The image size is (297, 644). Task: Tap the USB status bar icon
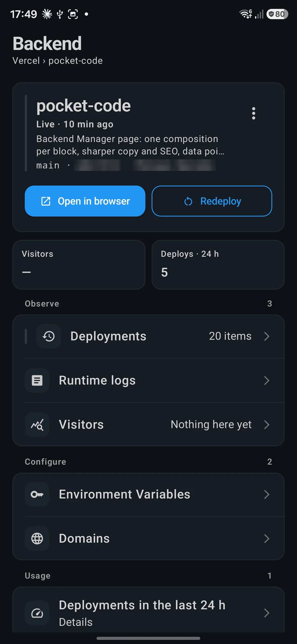click(x=60, y=14)
